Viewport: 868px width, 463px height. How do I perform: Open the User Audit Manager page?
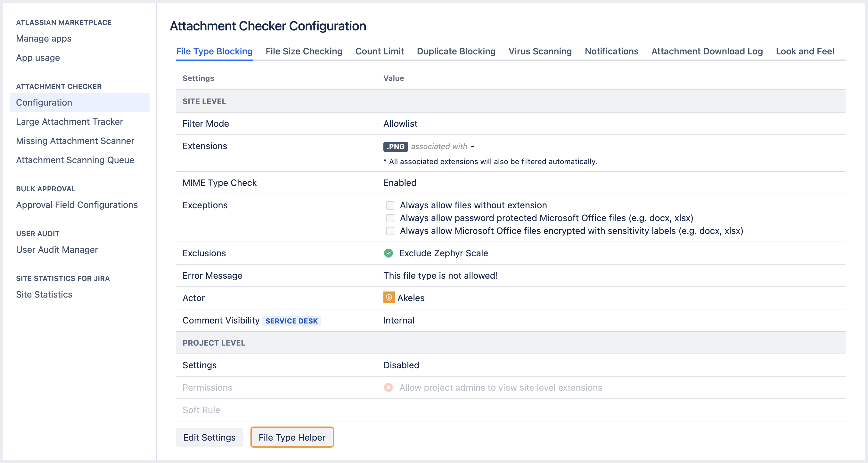pyautogui.click(x=57, y=250)
